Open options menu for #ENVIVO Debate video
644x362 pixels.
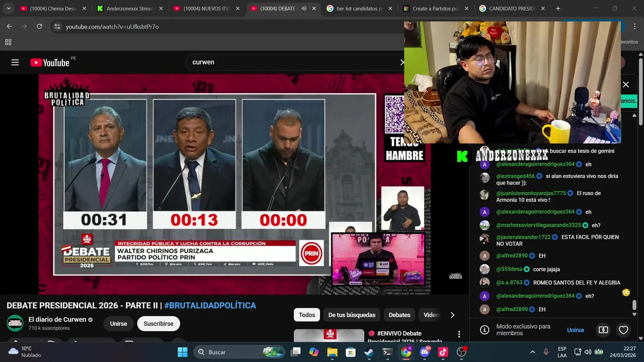[459, 334]
